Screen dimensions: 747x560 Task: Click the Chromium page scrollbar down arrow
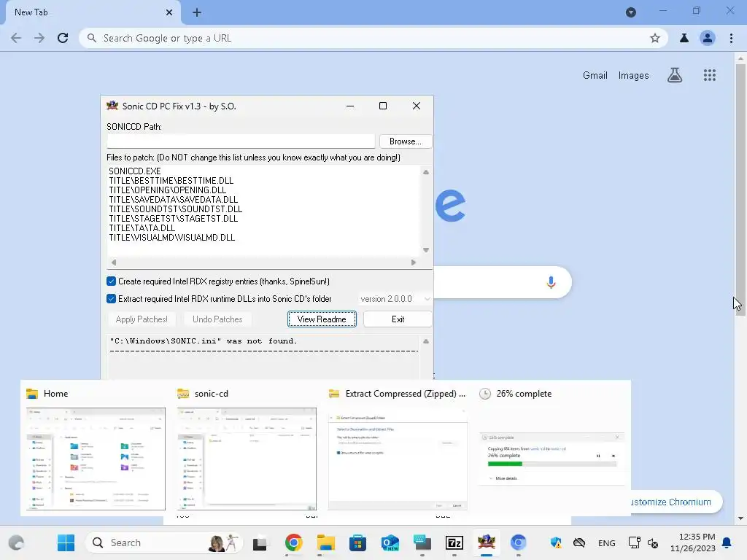(x=740, y=518)
